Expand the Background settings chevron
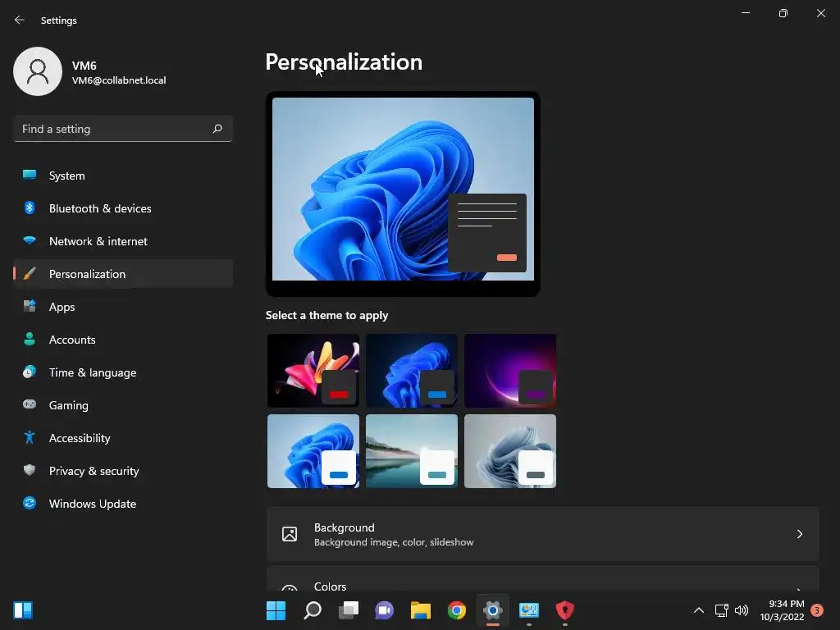This screenshot has height=630, width=840. (x=799, y=534)
